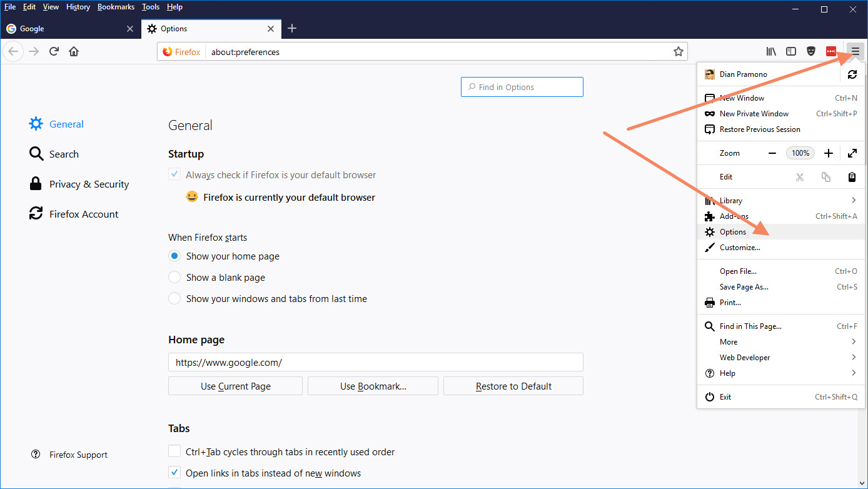Toggle Open links in tabs instead of new windows
Image resolution: width=868 pixels, height=489 pixels.
[x=174, y=473]
